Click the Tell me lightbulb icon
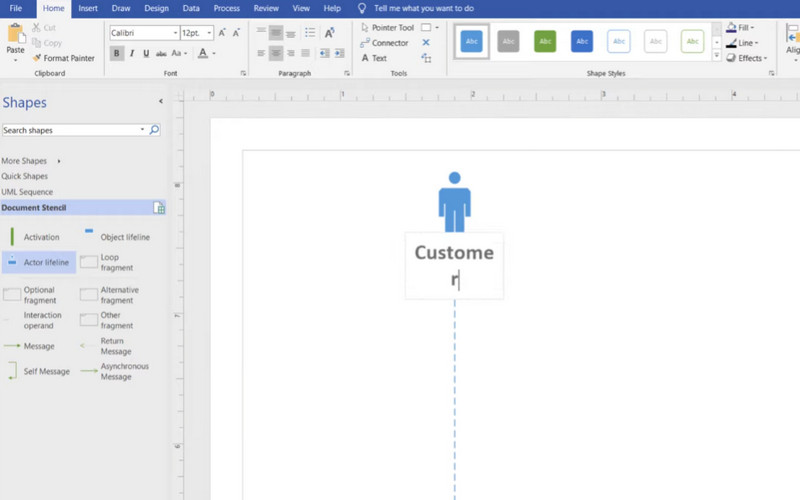The width and height of the screenshot is (800, 500). [362, 8]
